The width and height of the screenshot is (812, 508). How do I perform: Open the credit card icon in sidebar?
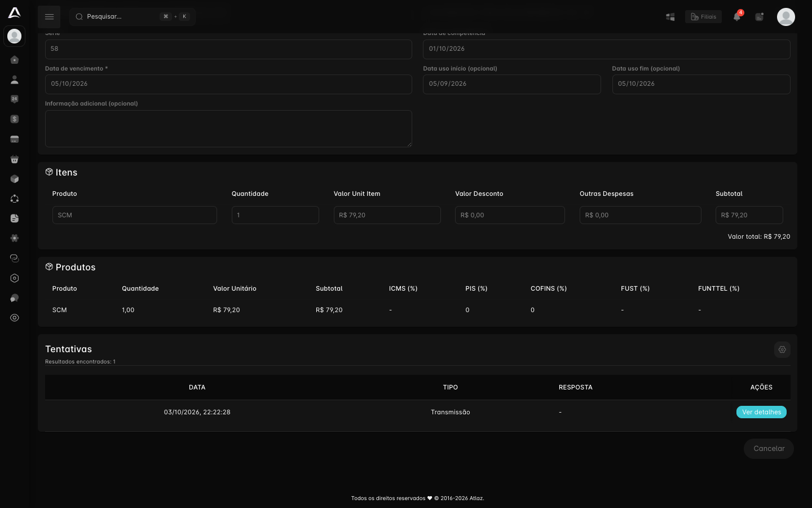click(x=15, y=139)
